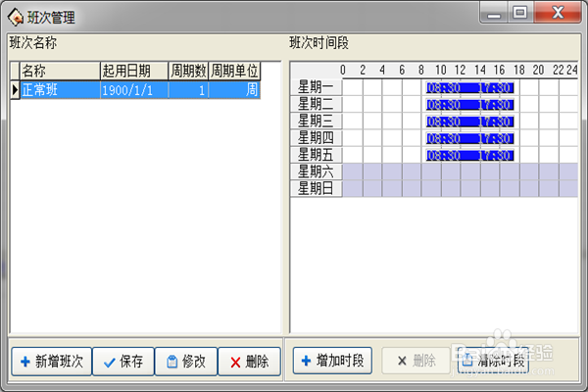Click the 周期数 cell with value 1
Viewport: 588px width, 392px height.
pyautogui.click(x=188, y=90)
